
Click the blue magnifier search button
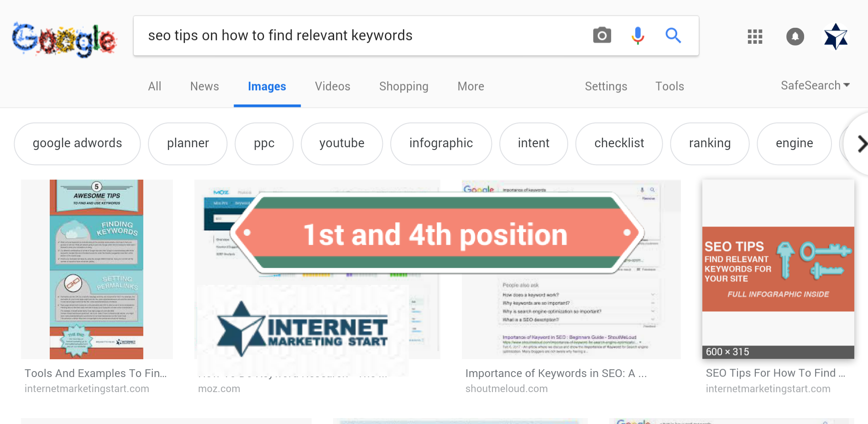click(x=673, y=35)
